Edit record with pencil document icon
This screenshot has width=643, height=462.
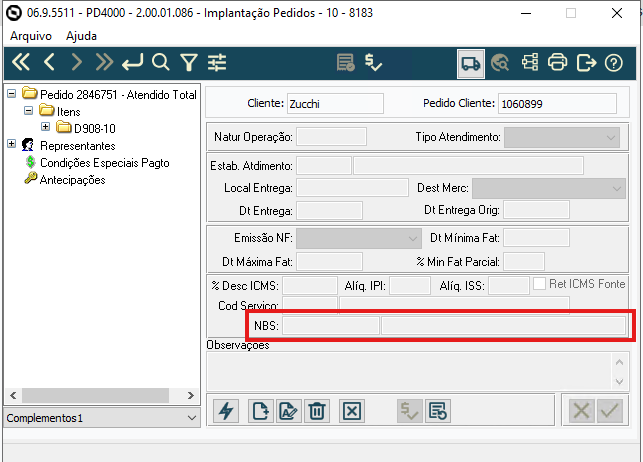click(289, 411)
